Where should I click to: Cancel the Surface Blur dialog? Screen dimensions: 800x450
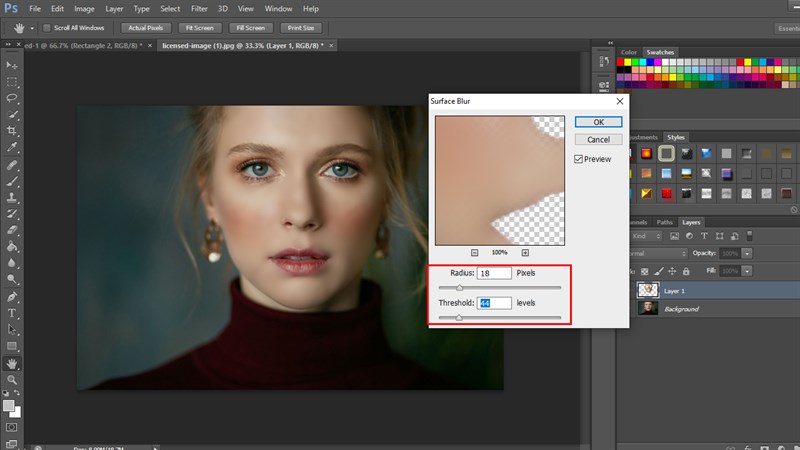coord(598,139)
